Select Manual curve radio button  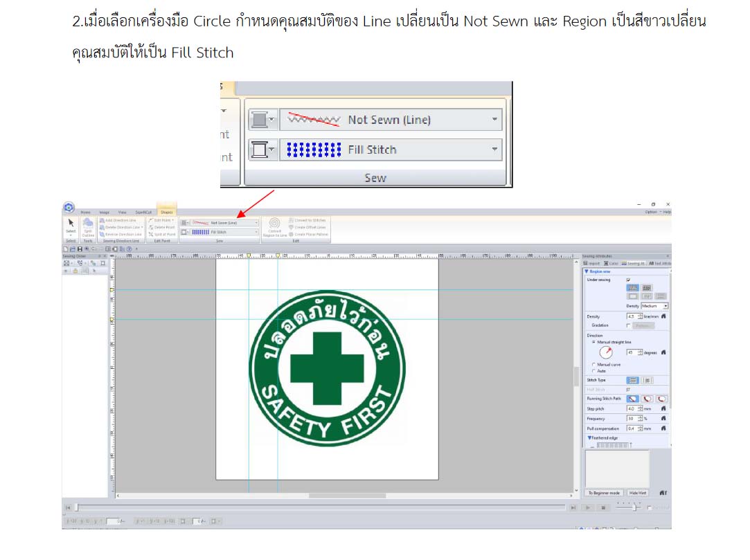coord(593,364)
